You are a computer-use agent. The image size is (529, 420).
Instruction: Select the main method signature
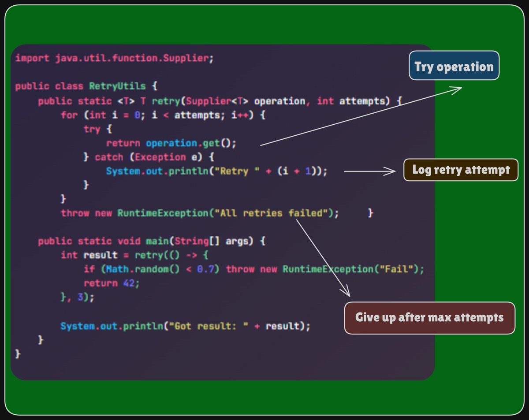point(150,241)
